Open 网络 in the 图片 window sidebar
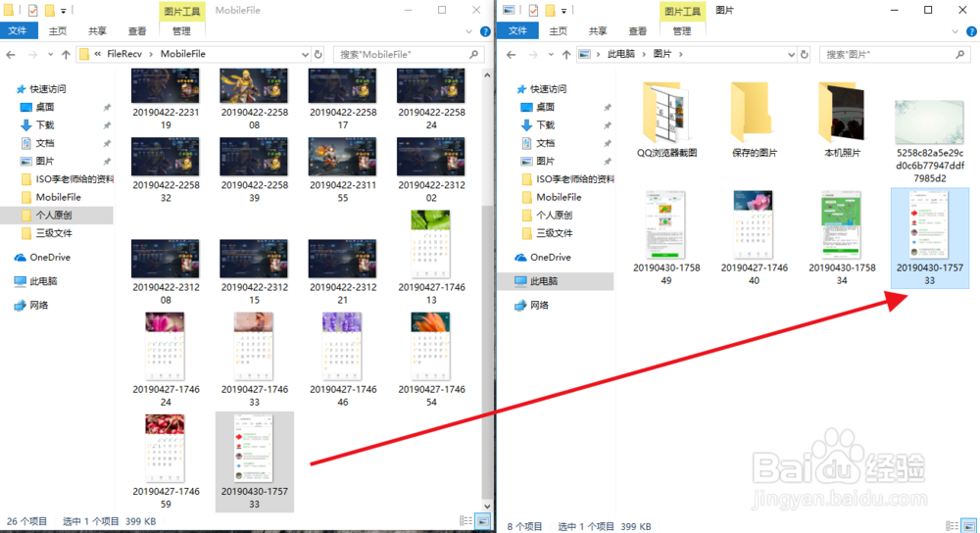This screenshot has width=980, height=533. click(539, 306)
